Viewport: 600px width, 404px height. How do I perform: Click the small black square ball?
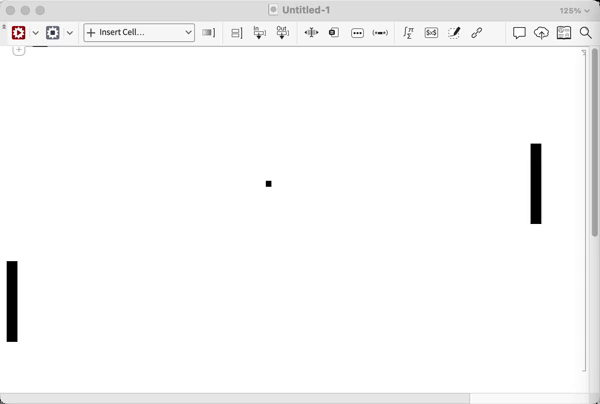click(269, 184)
